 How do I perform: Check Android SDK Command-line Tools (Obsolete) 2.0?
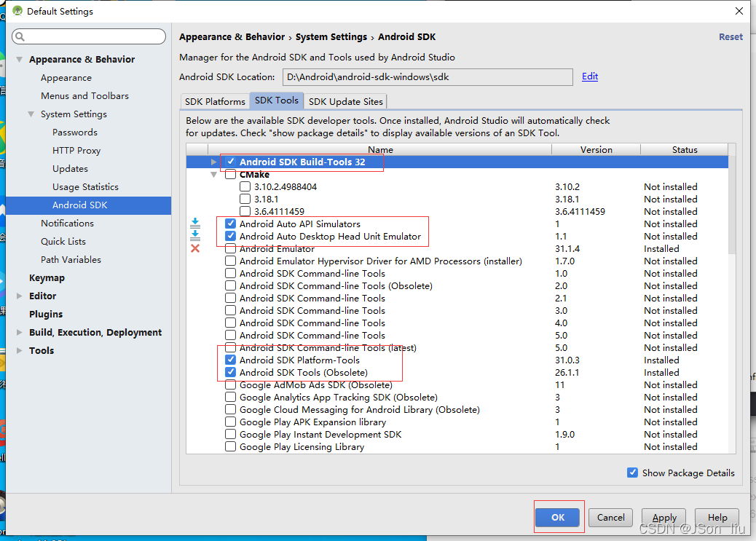tap(230, 285)
